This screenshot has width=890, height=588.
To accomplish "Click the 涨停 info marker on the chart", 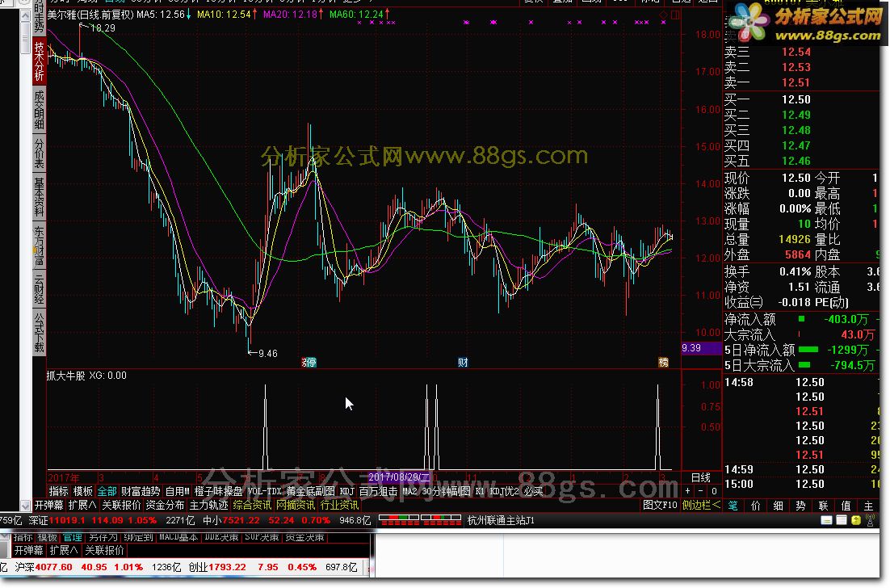I will click(x=309, y=363).
